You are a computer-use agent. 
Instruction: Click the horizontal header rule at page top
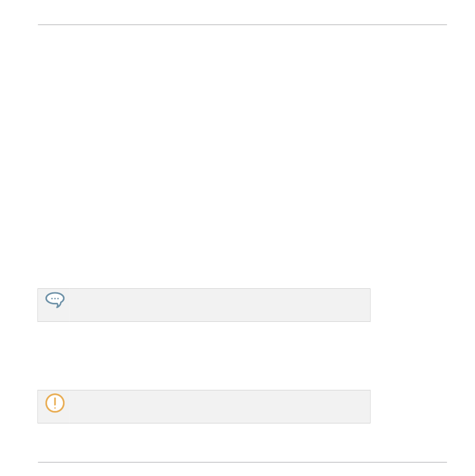[x=242, y=25]
